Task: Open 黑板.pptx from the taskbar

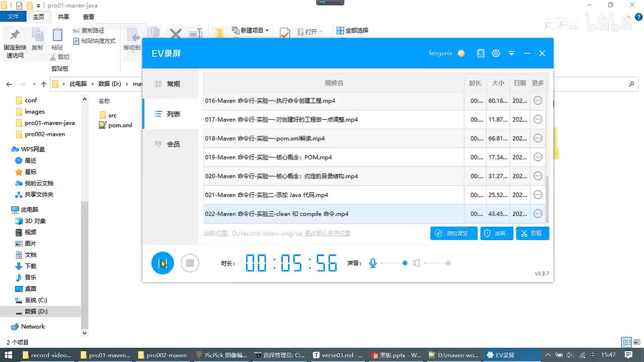Action: 396,355
